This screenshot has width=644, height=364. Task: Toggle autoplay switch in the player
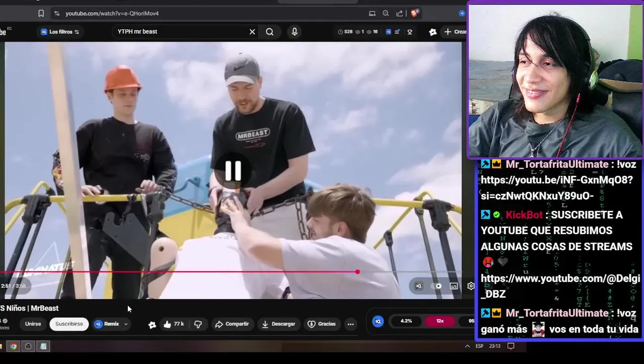[437, 286]
